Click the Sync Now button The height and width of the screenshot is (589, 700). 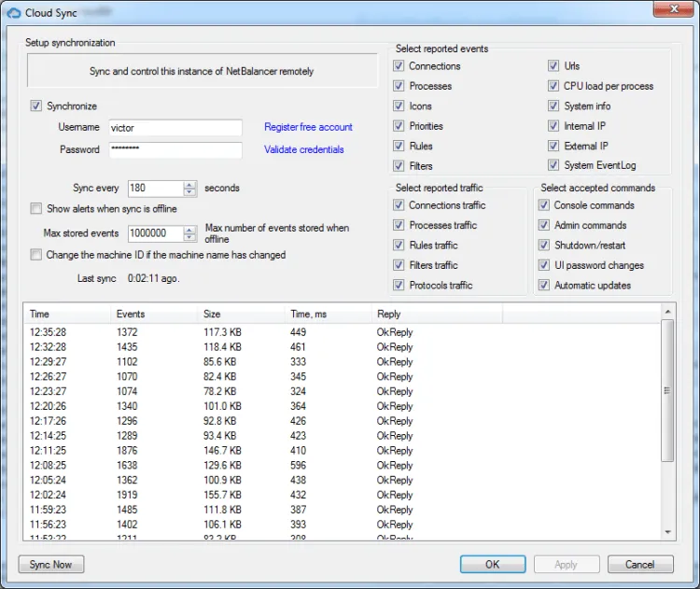coord(51,565)
